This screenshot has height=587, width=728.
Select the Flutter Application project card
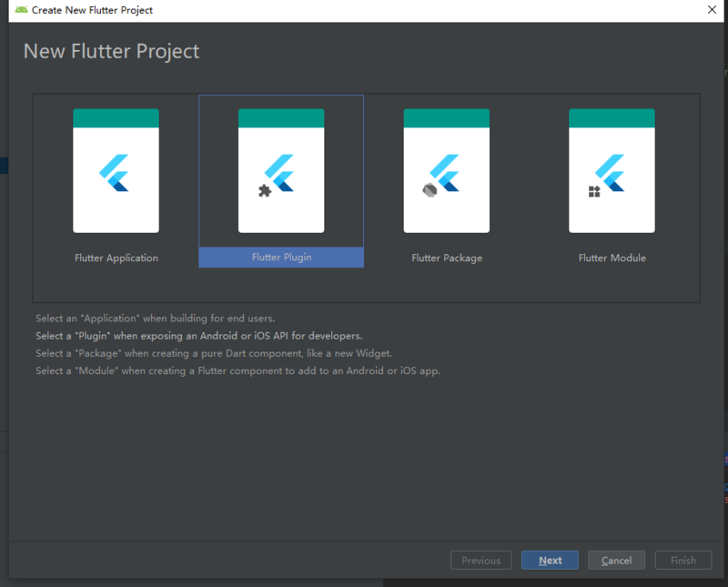click(116, 171)
